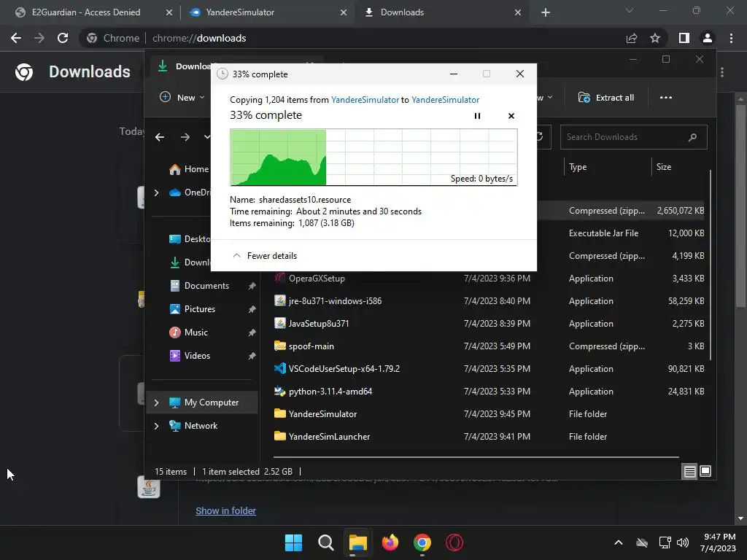This screenshot has height=560, width=747.
Task: Open the See more options menu
Action: tap(665, 97)
